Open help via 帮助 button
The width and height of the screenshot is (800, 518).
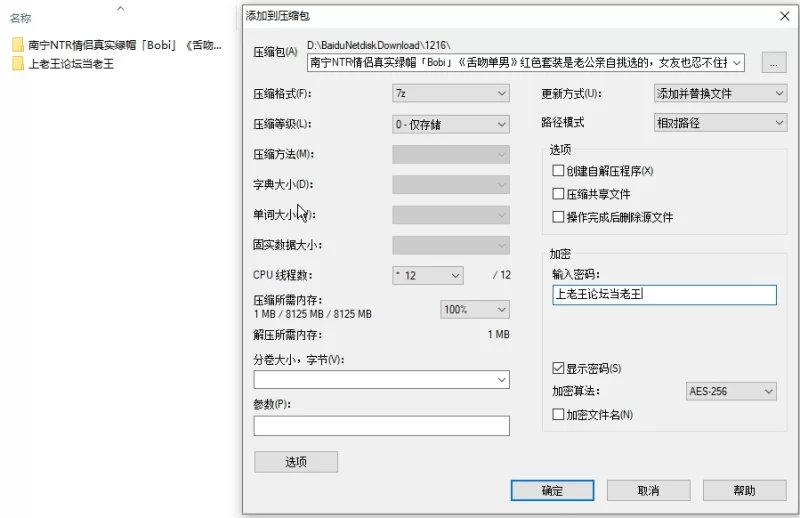tap(744, 490)
